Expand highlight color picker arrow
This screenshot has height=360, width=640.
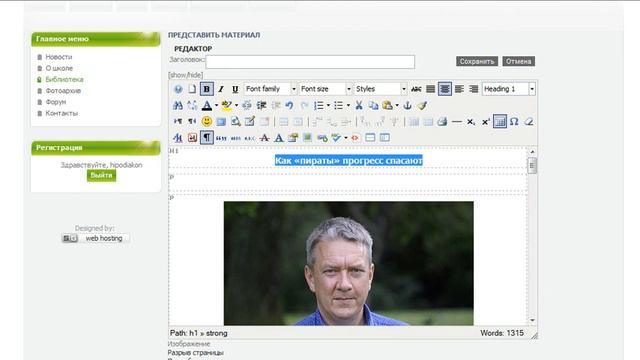[236, 105]
